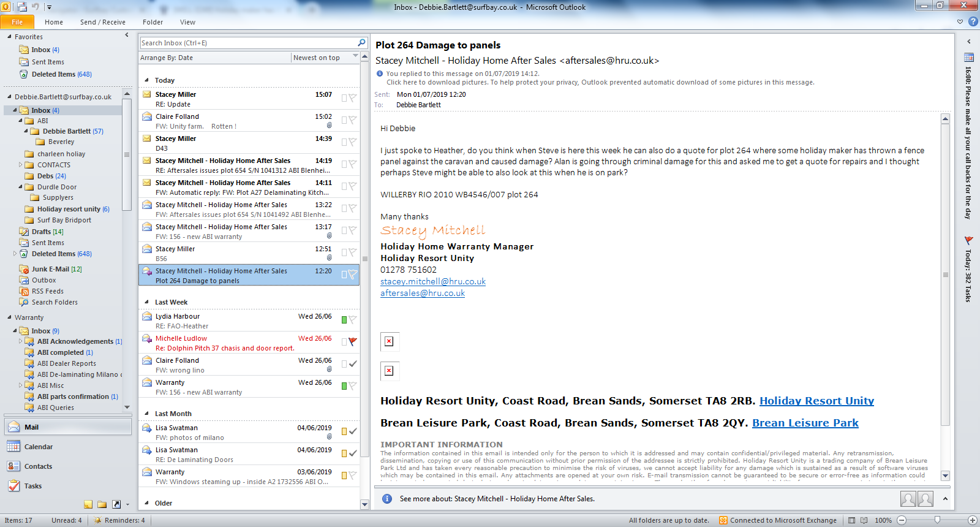Collapse the Last Week message group

147,302
